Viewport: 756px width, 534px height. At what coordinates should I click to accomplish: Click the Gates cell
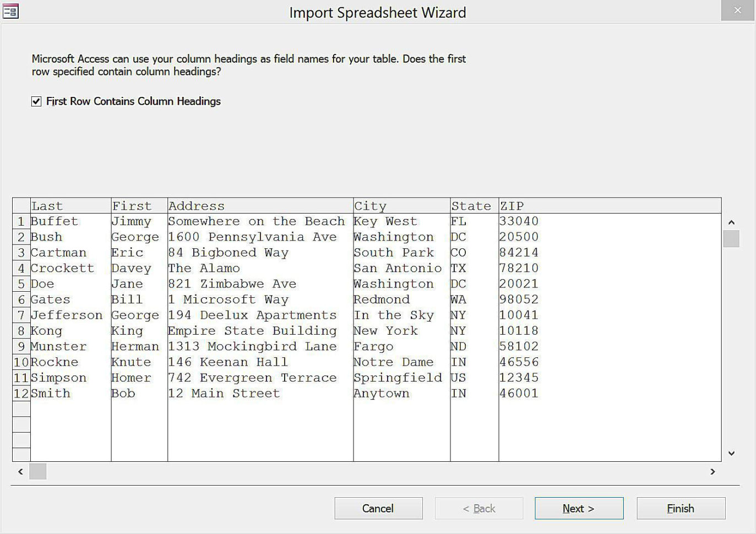(70, 299)
